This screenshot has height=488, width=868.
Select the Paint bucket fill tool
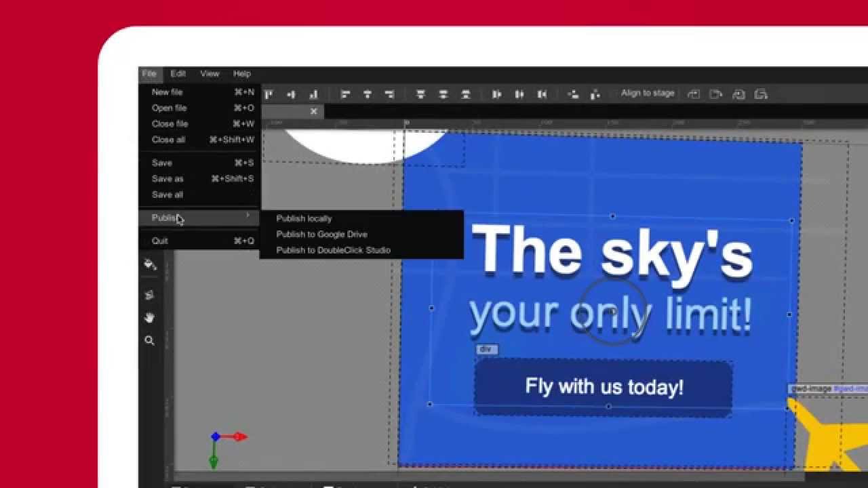tap(150, 265)
